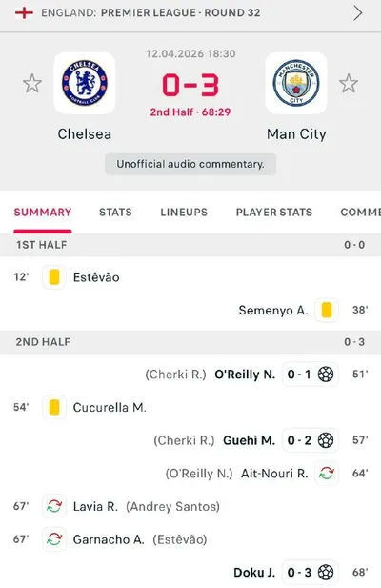The image size is (381, 588).
Task: Open the Manchester City club crest
Action: (296, 83)
